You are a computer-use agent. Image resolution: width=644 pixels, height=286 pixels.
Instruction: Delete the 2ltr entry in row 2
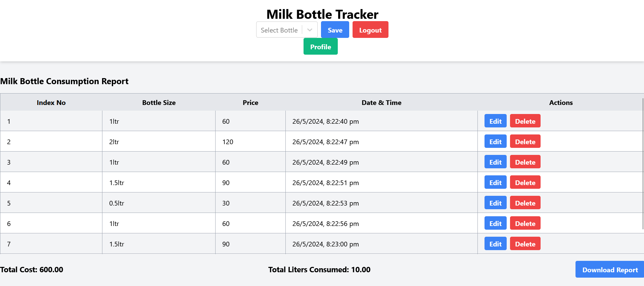[x=524, y=141]
